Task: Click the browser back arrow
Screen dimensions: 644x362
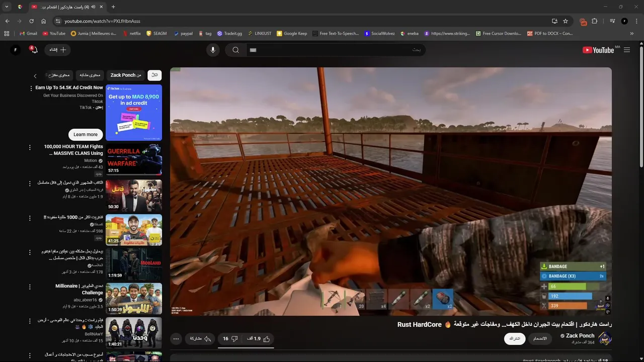Action: pos(7,21)
